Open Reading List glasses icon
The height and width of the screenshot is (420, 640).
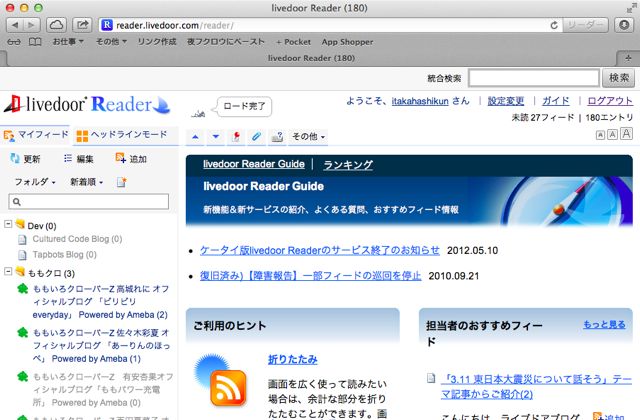tap(13, 42)
